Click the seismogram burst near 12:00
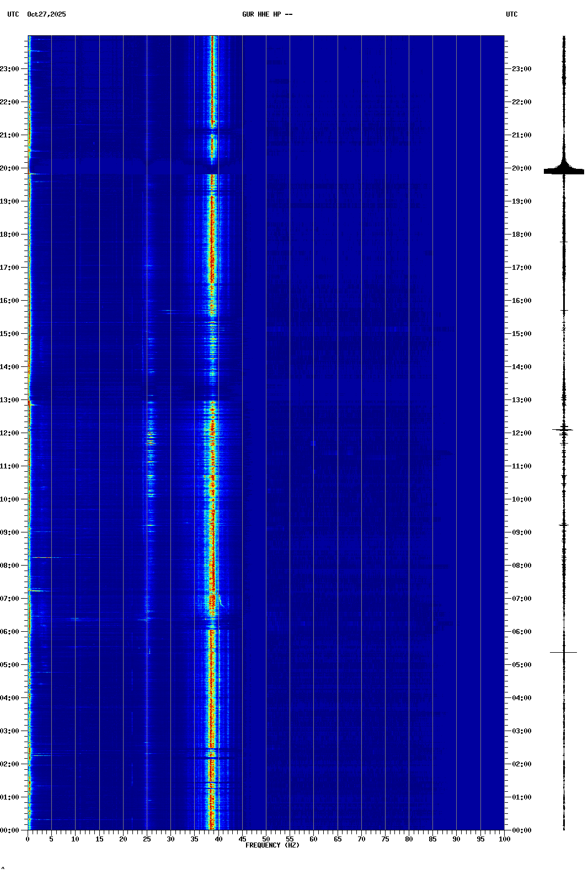Screen dimensions: 588x874 563,429
